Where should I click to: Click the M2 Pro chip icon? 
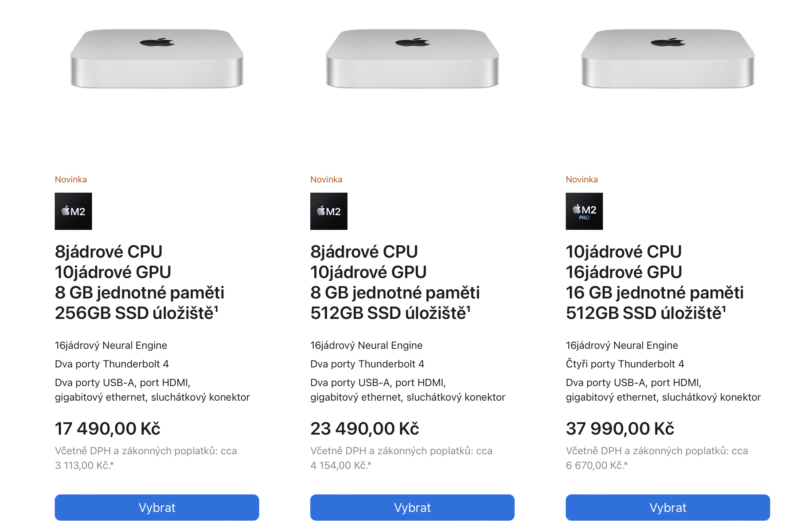pyautogui.click(x=584, y=211)
